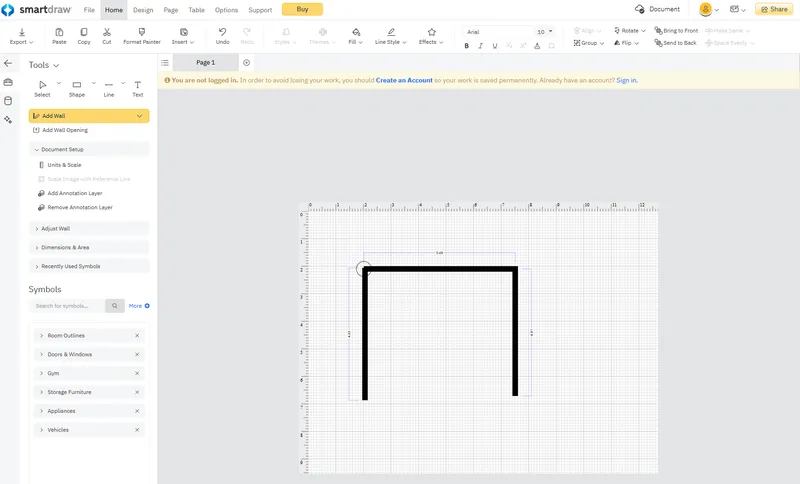The height and width of the screenshot is (484, 800).
Task: Expand the Dimensions & Area section
Action: pyautogui.click(x=89, y=247)
